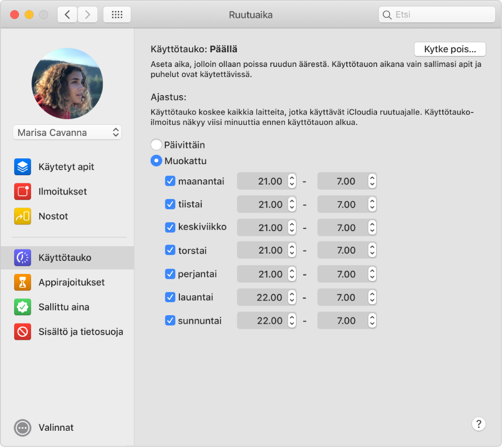Uncheck the tiistai checkbox
This screenshot has height=448, width=502.
click(170, 204)
